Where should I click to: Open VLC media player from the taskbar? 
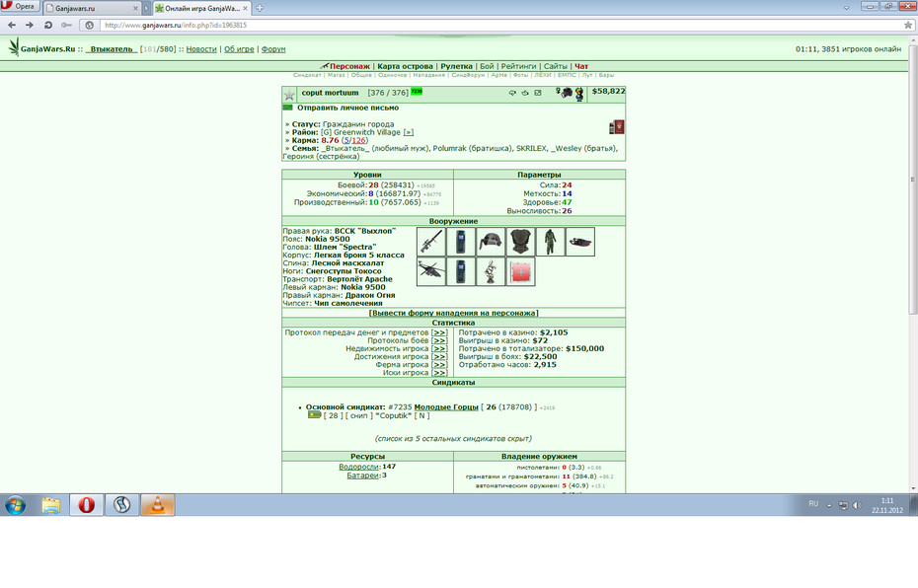coord(158,505)
